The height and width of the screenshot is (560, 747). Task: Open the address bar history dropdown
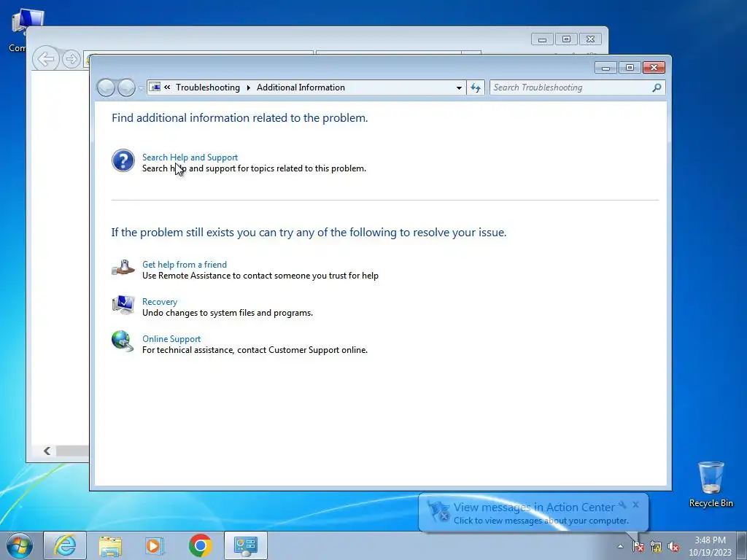pos(459,87)
